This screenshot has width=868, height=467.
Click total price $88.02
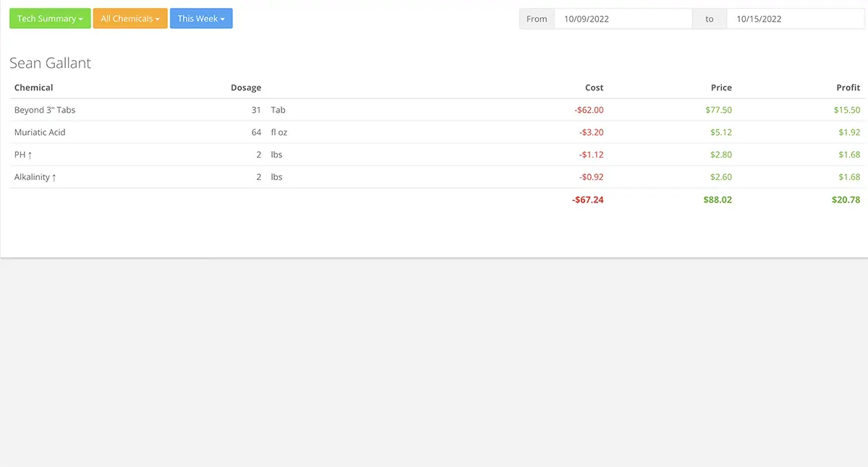[718, 200]
